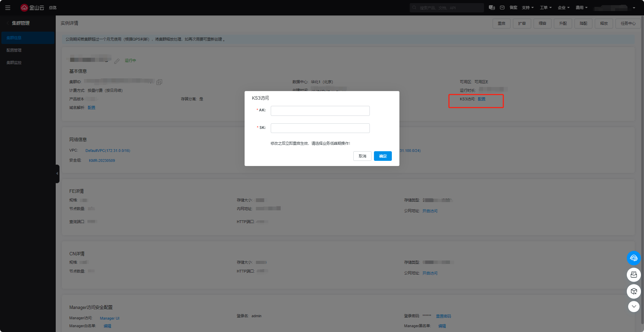Image resolution: width=644 pixels, height=332 pixels.
Task: Click the 重置密码 link
Action: [443, 316]
